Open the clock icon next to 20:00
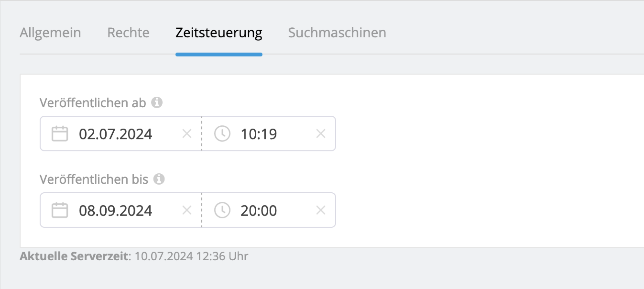644x289 pixels. [x=222, y=210]
